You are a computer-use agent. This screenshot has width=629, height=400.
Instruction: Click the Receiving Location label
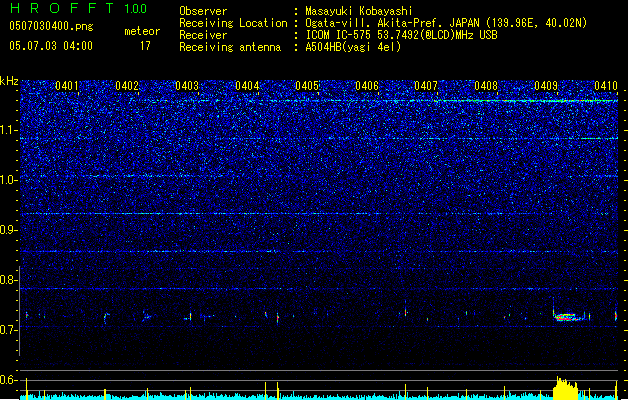point(233,23)
